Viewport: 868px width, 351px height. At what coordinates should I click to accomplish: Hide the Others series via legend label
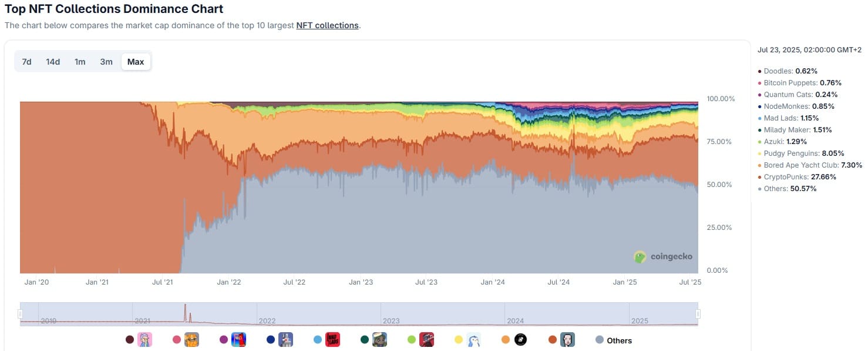pyautogui.click(x=620, y=340)
